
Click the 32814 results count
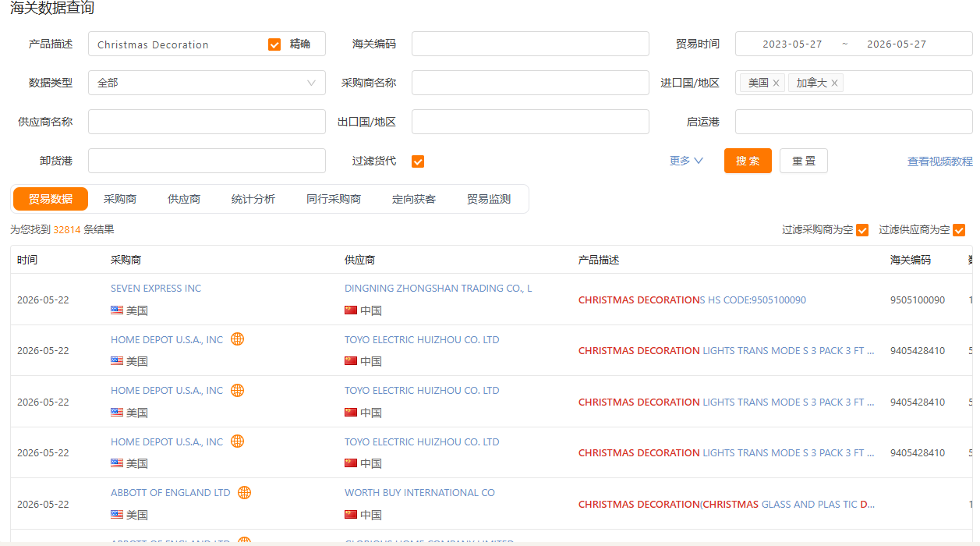click(x=67, y=229)
